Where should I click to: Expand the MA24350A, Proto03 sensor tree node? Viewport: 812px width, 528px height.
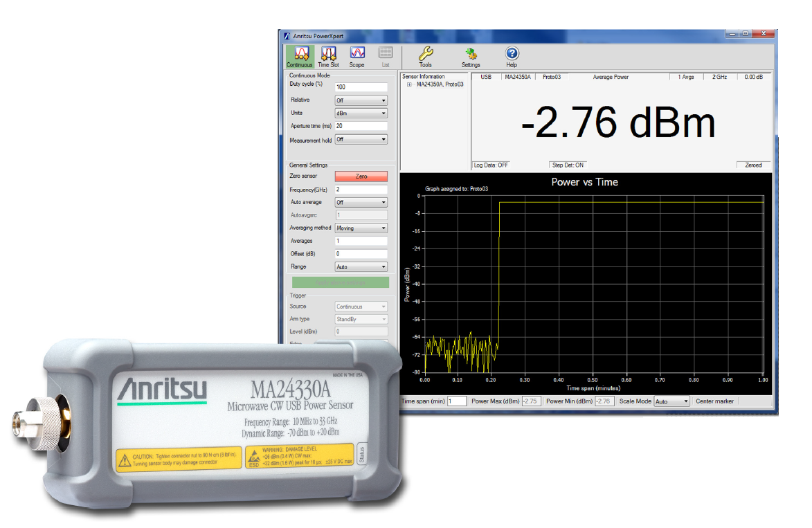tap(409, 84)
